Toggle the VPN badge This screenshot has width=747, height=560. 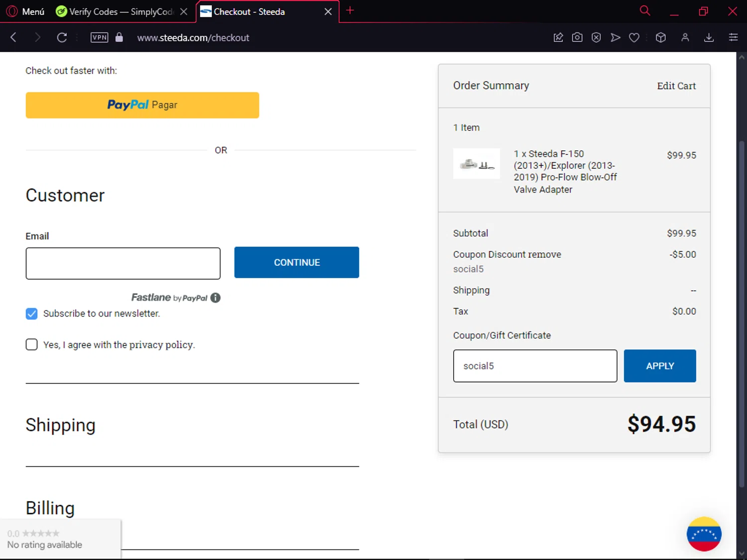click(99, 37)
